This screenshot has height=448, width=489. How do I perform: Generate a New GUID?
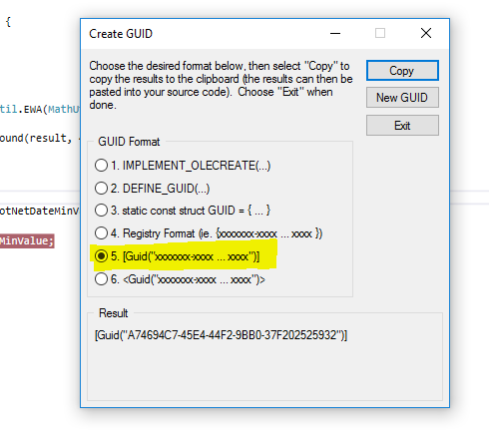(402, 98)
